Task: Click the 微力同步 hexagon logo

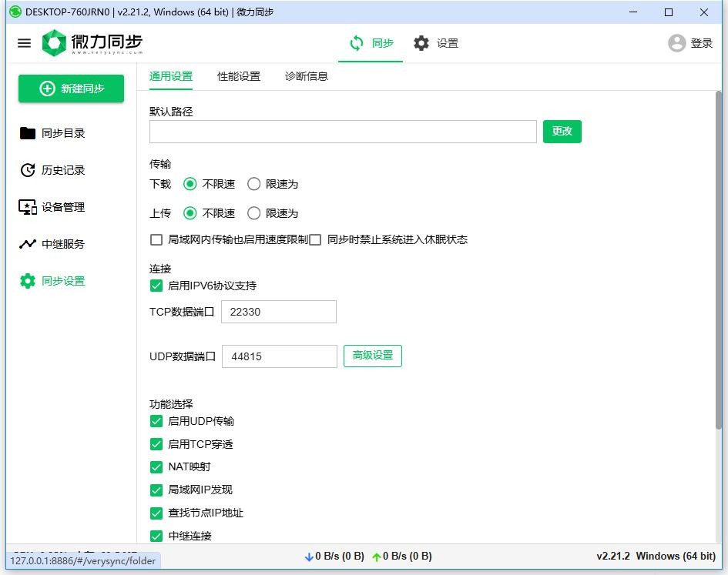Action: [x=54, y=42]
